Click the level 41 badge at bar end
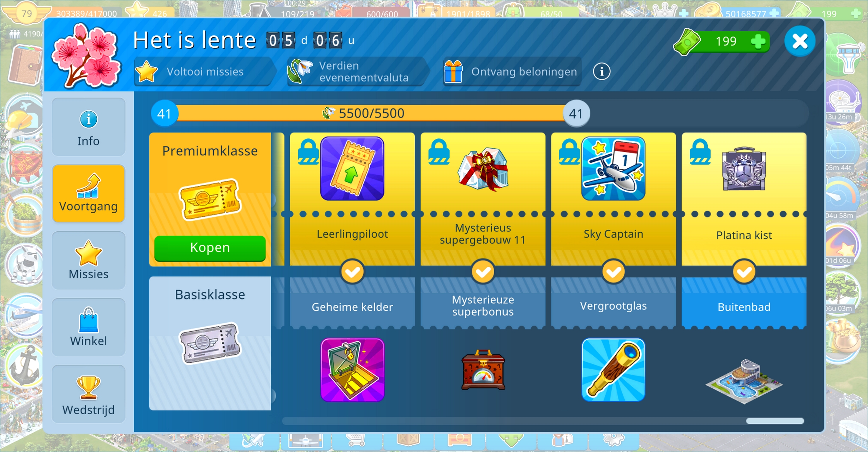The width and height of the screenshot is (868, 452). point(576,114)
